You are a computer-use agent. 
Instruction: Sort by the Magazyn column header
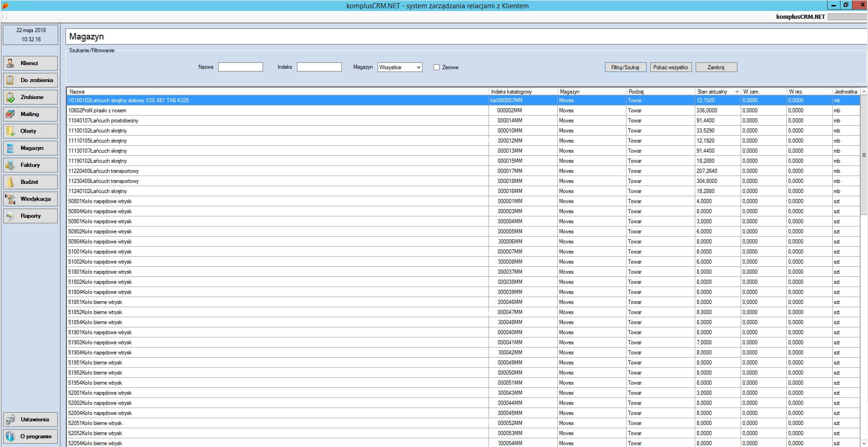click(x=592, y=92)
